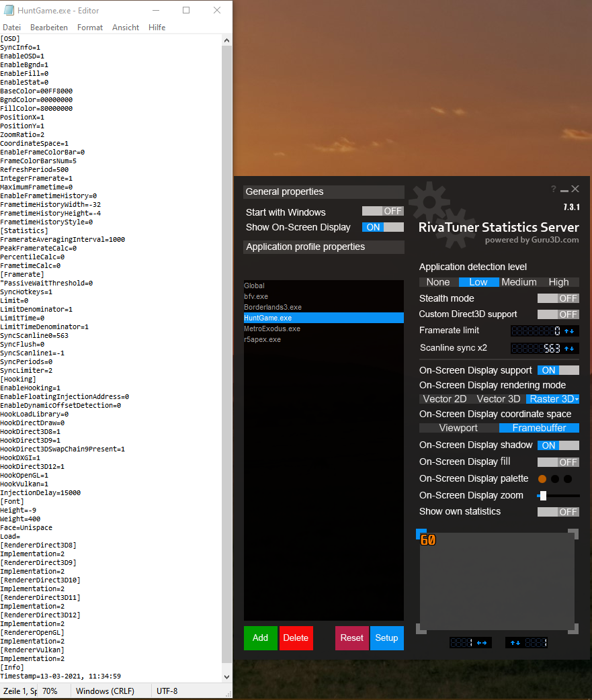Set detection level to High

558,282
